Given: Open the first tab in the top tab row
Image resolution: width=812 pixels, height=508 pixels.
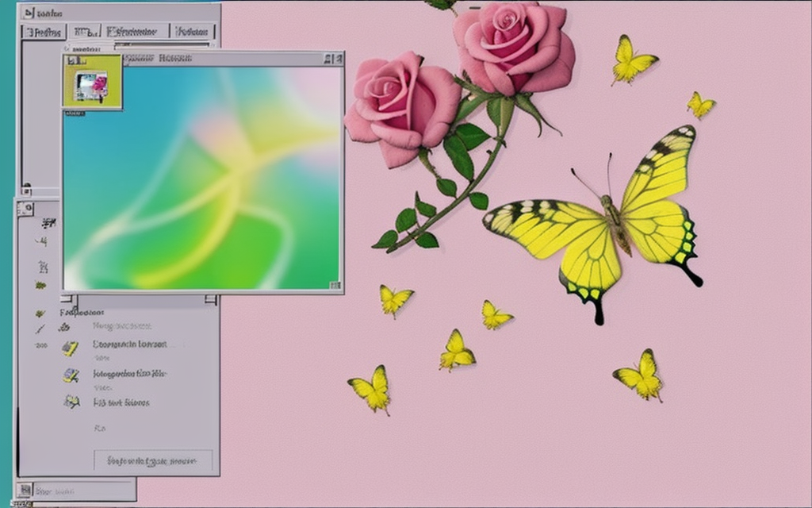Looking at the screenshot, I should (x=44, y=32).
